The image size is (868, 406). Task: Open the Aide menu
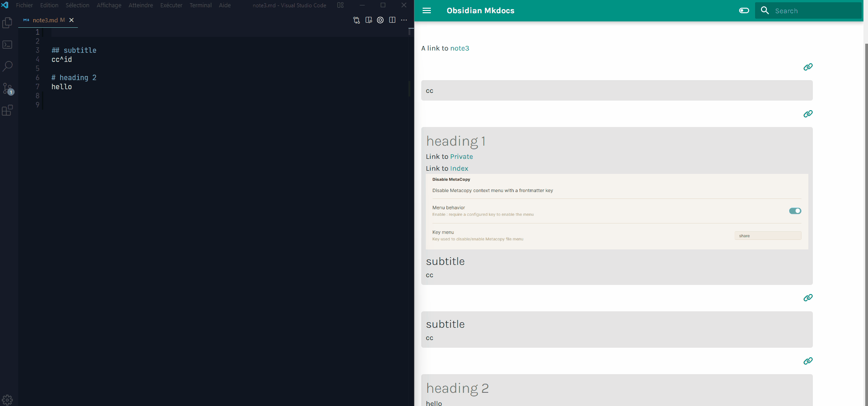[225, 5]
